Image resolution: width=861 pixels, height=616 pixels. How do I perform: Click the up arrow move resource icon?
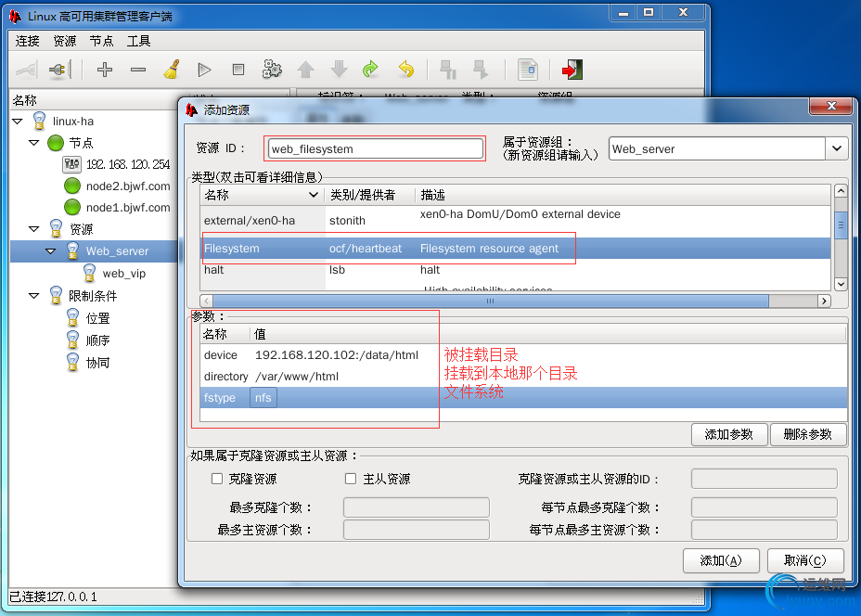(306, 70)
